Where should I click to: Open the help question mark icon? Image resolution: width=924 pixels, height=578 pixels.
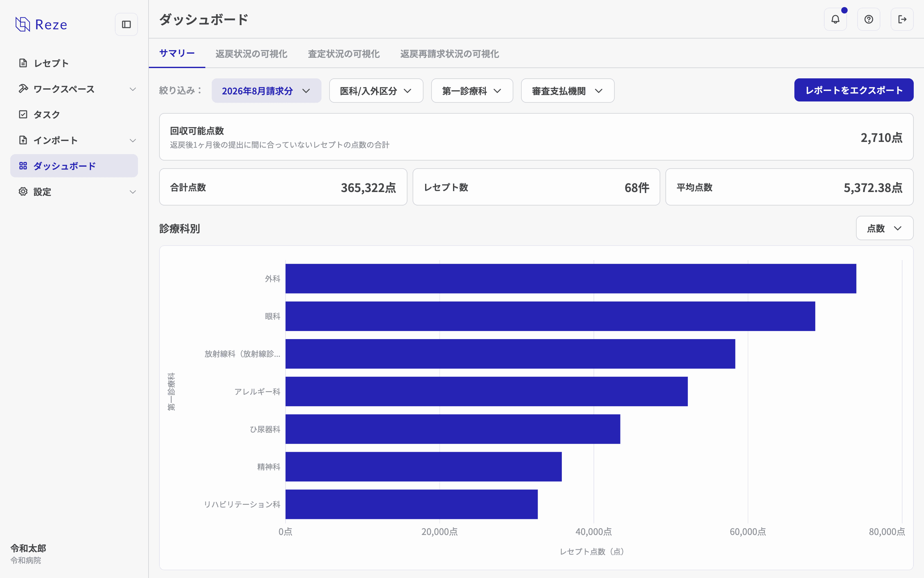click(x=868, y=19)
